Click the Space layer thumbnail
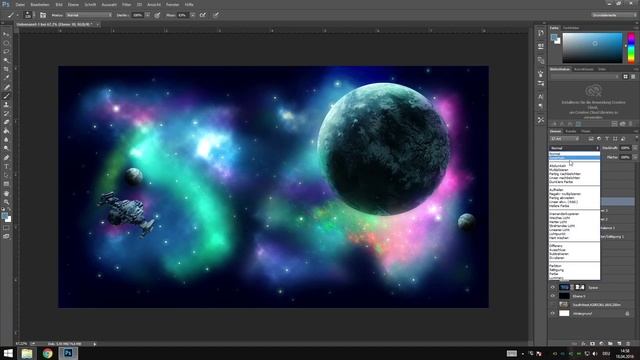The width and height of the screenshot is (640, 360). coord(564,287)
